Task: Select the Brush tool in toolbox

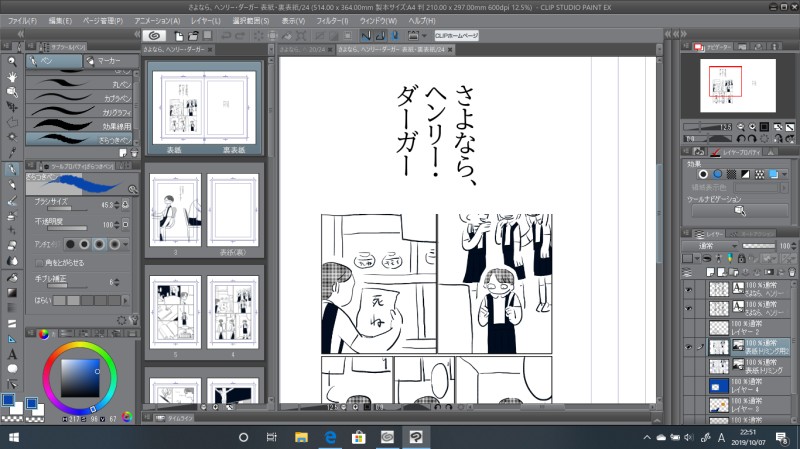Action: coord(12,201)
